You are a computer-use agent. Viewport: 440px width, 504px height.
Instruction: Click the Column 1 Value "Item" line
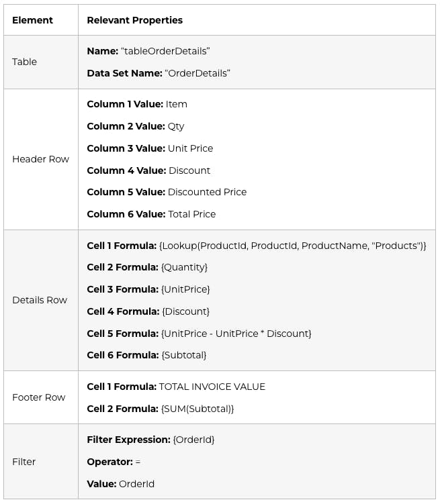coord(137,104)
